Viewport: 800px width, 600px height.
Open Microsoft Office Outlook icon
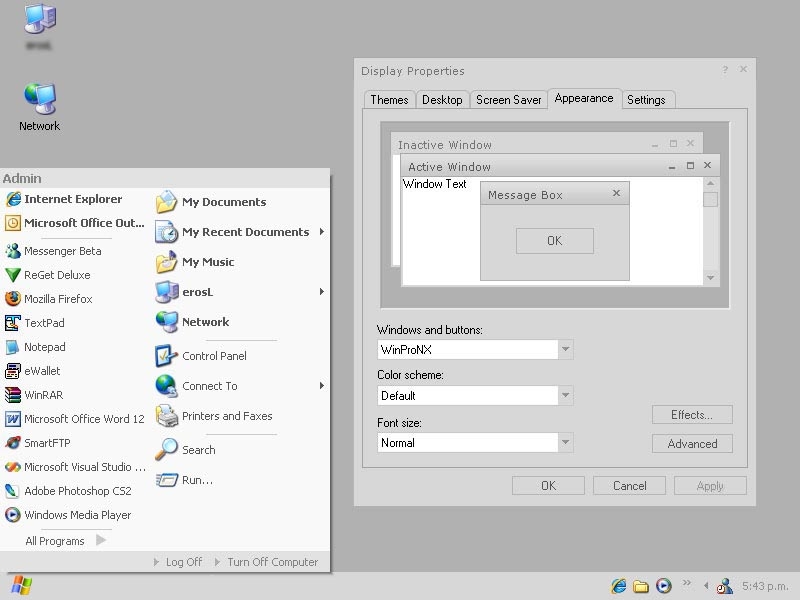click(13, 223)
